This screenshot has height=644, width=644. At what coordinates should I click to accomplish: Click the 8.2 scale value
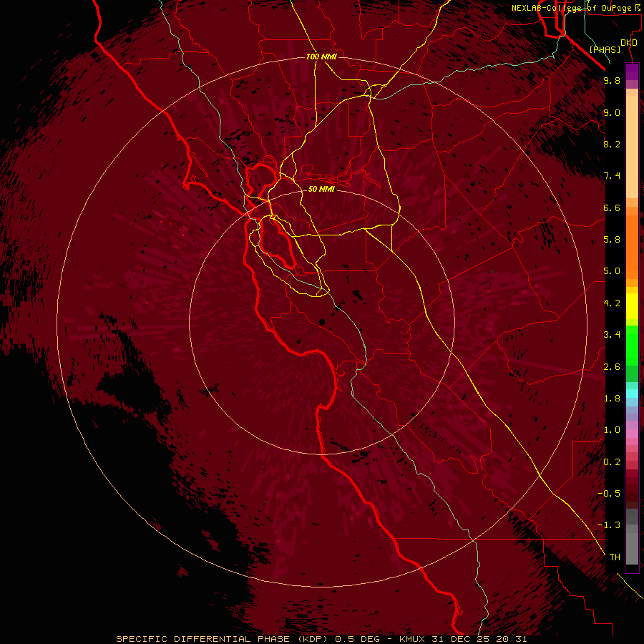point(612,144)
